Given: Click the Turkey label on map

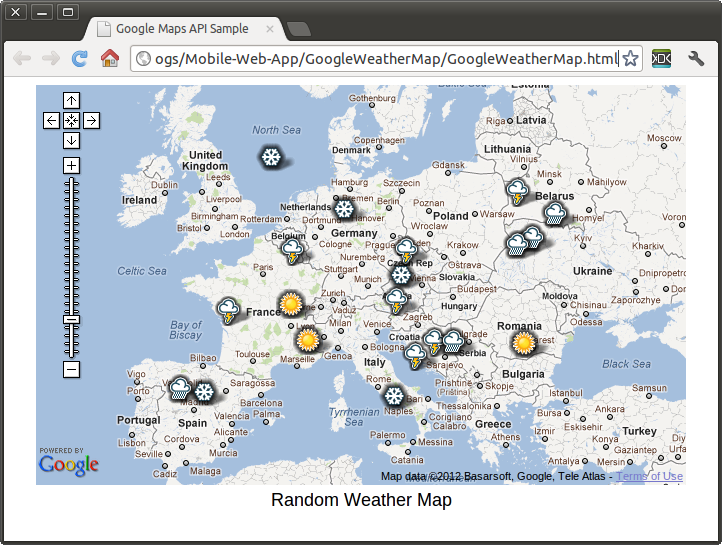Looking at the screenshot, I should 640,431.
